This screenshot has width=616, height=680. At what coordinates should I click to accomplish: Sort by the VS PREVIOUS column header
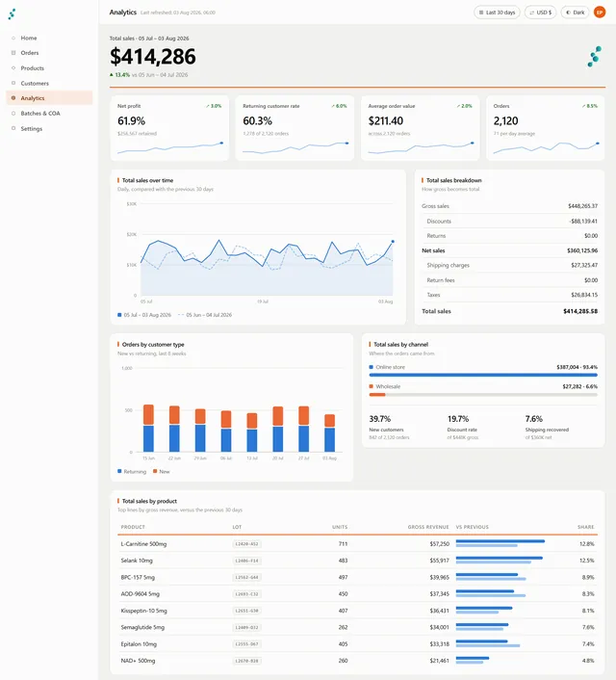tap(472, 527)
